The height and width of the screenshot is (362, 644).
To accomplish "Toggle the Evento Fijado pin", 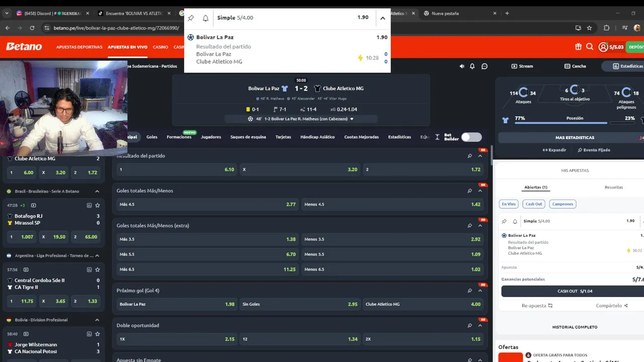I will click(x=594, y=150).
